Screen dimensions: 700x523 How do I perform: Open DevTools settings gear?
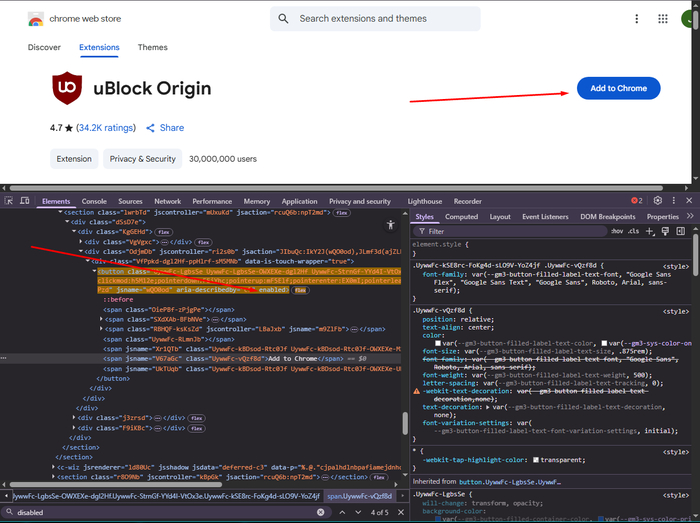657,201
